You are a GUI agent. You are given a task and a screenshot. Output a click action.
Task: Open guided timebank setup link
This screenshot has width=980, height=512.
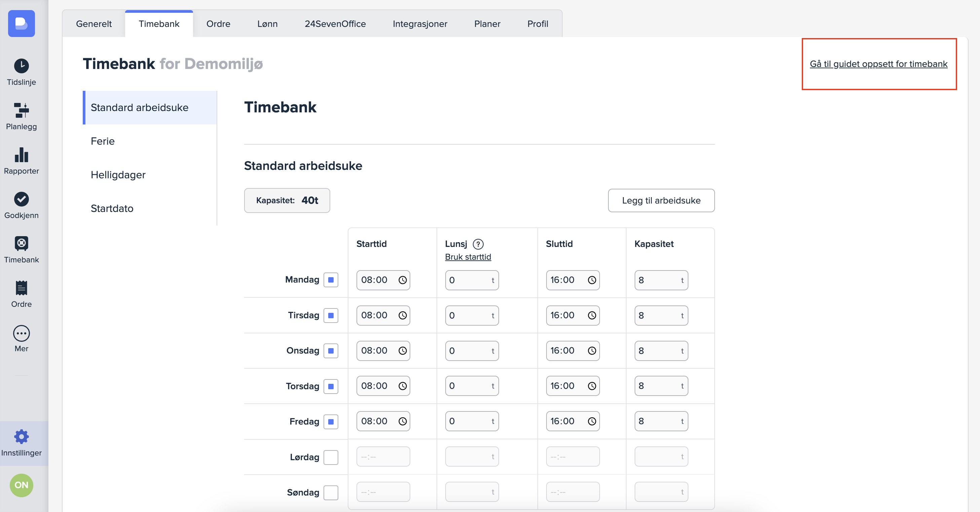pyautogui.click(x=878, y=64)
